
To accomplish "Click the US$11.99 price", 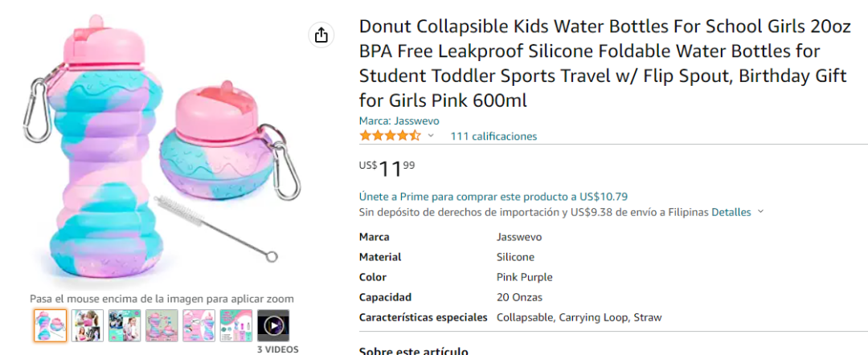I will pos(387,169).
